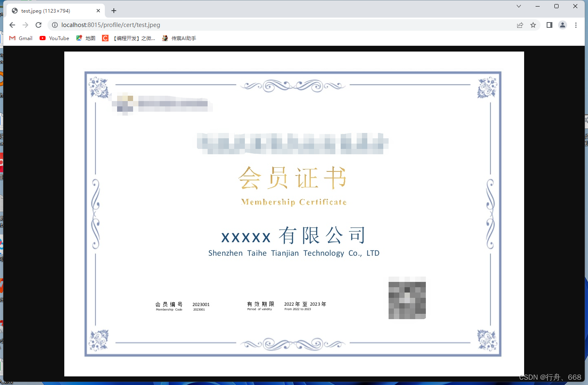Select the test.jpeg browser tab
The height and width of the screenshot is (385, 588).
coord(53,11)
